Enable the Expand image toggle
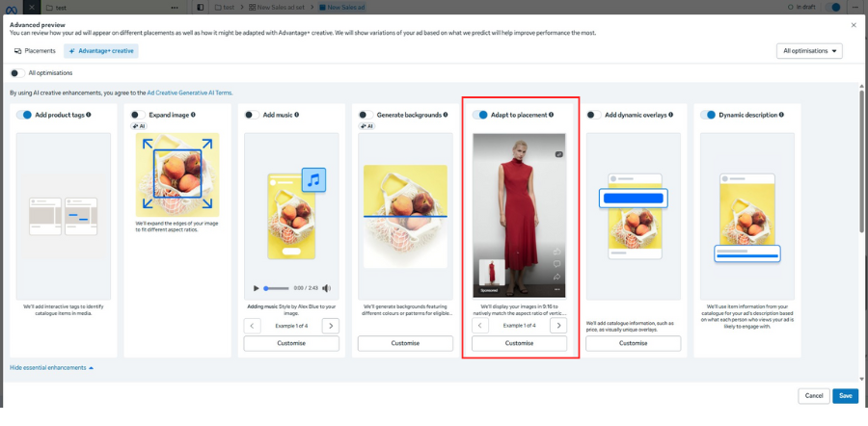This screenshot has width=868, height=426. [138, 115]
